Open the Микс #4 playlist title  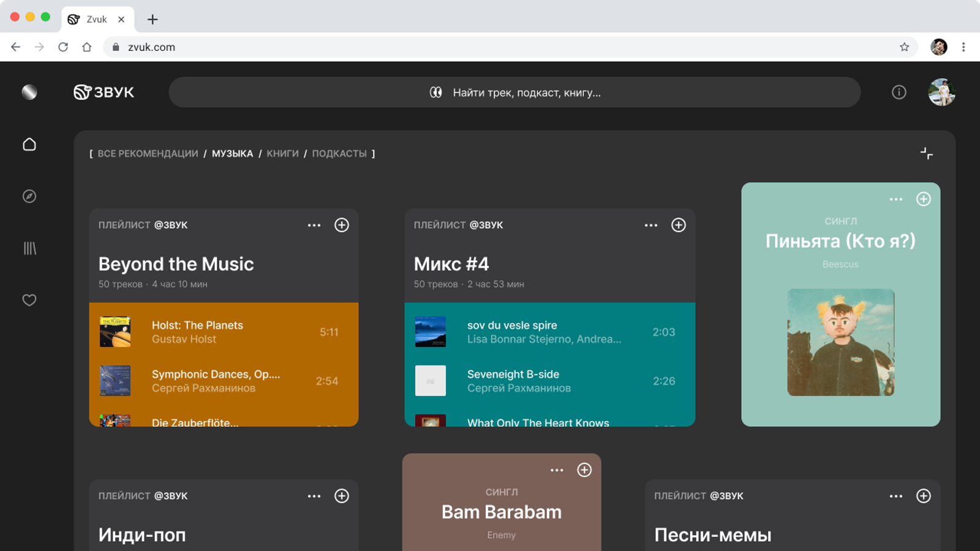pyautogui.click(x=451, y=264)
